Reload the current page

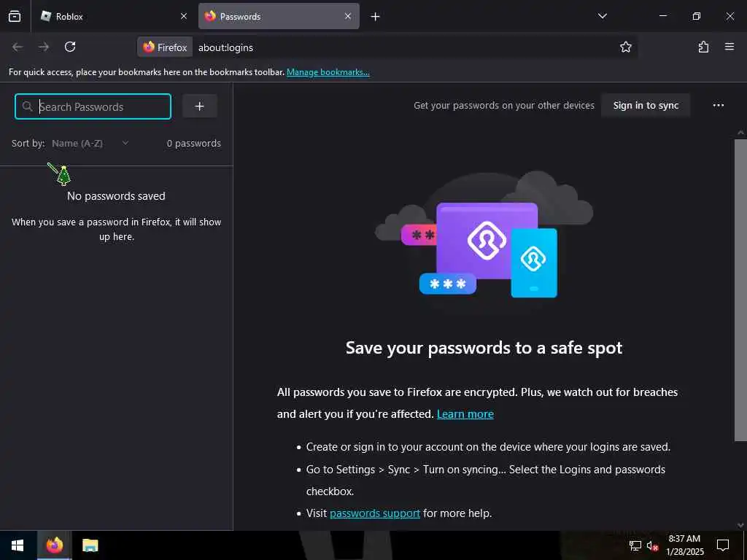point(70,47)
